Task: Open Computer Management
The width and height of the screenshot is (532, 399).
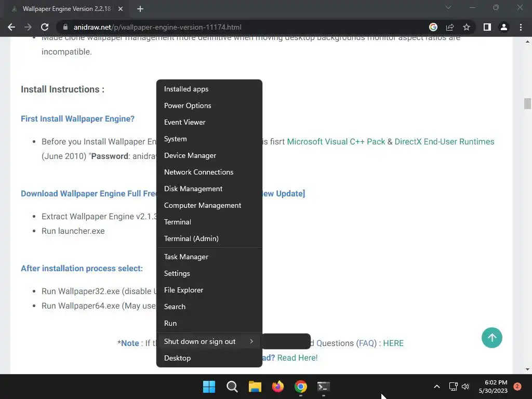Action: pyautogui.click(x=209, y=205)
